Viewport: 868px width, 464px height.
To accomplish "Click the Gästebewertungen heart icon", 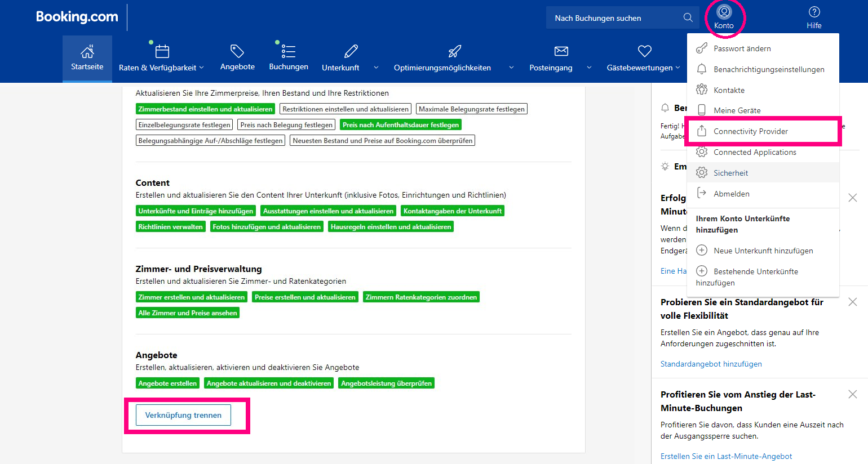I will click(x=645, y=51).
